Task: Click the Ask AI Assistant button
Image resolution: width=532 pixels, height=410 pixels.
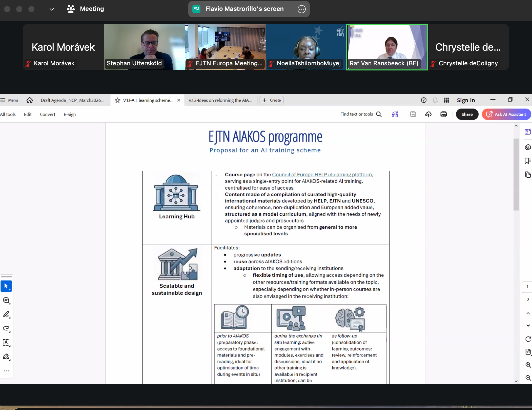Action: click(x=506, y=114)
